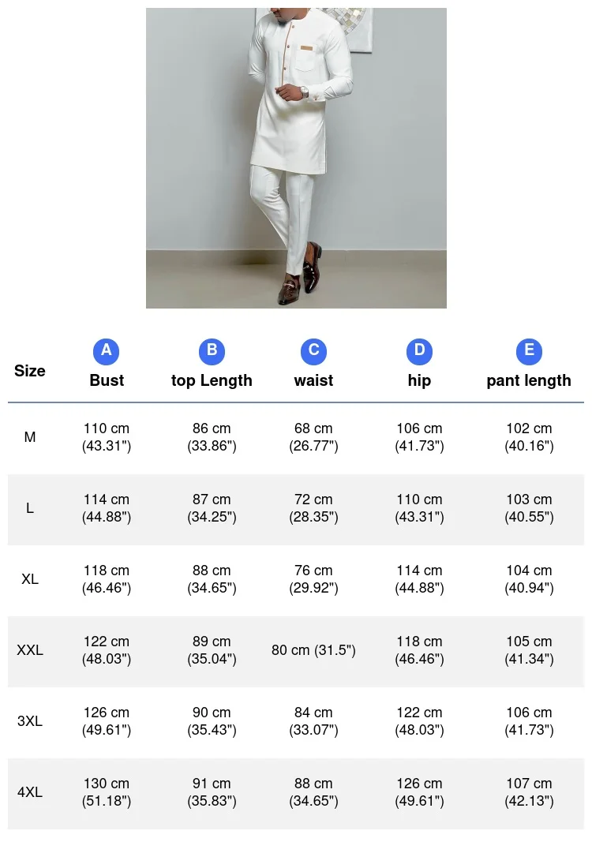Click the hip column label
Screen dimensions: 592x868
419,380
